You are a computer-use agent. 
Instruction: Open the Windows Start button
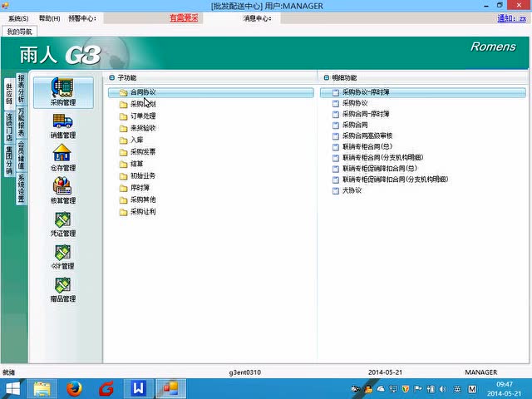click(x=12, y=389)
